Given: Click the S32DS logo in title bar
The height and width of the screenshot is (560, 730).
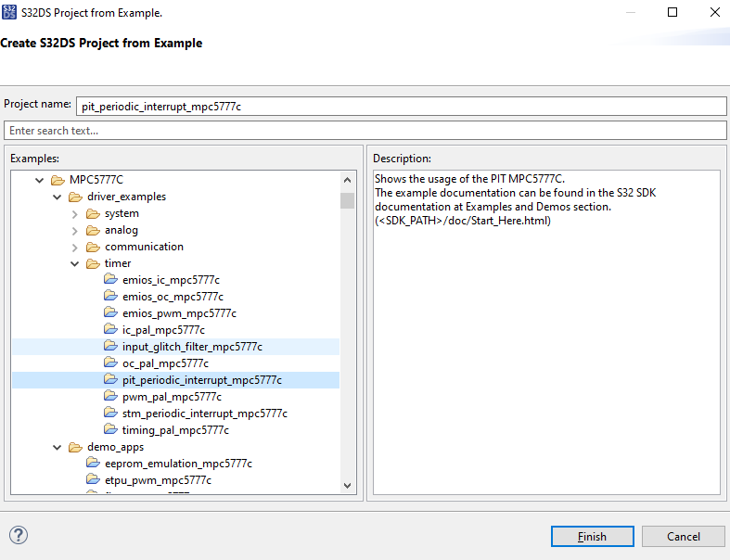Looking at the screenshot, I should point(10,12).
